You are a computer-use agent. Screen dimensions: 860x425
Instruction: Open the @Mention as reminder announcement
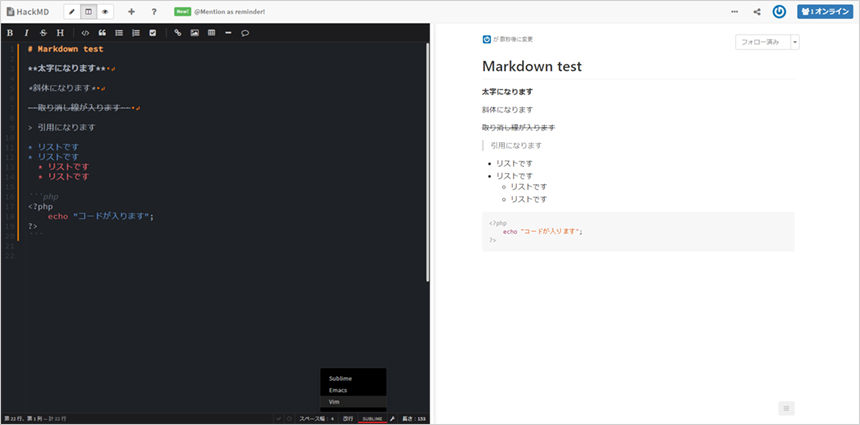[229, 12]
